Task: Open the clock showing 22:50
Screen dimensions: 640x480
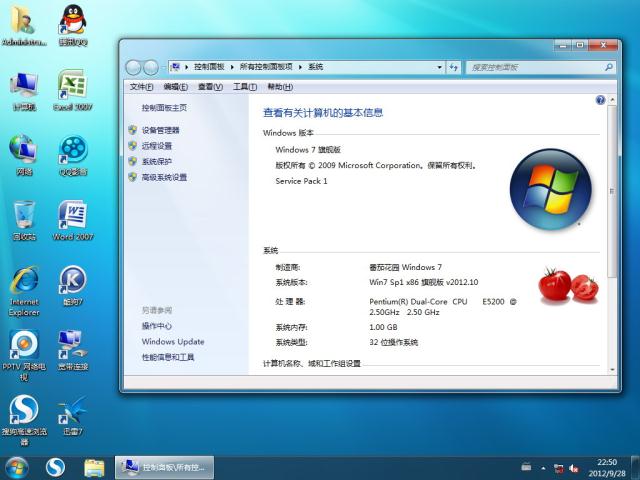Action: point(607,468)
